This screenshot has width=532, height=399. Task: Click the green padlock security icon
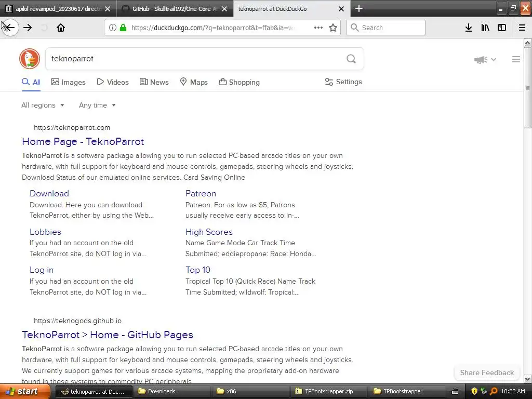(123, 28)
